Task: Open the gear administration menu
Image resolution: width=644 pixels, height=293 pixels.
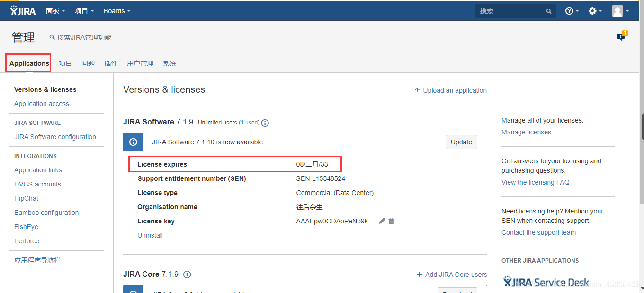Action: pos(595,11)
